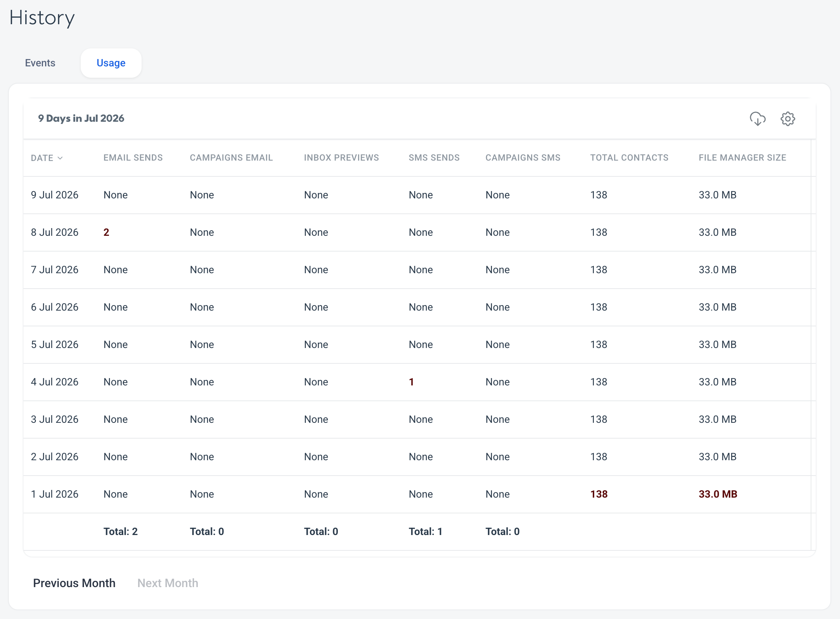Viewport: 840px width, 619px height.
Task: Click the Total Contacts column header
Action: tap(629, 158)
